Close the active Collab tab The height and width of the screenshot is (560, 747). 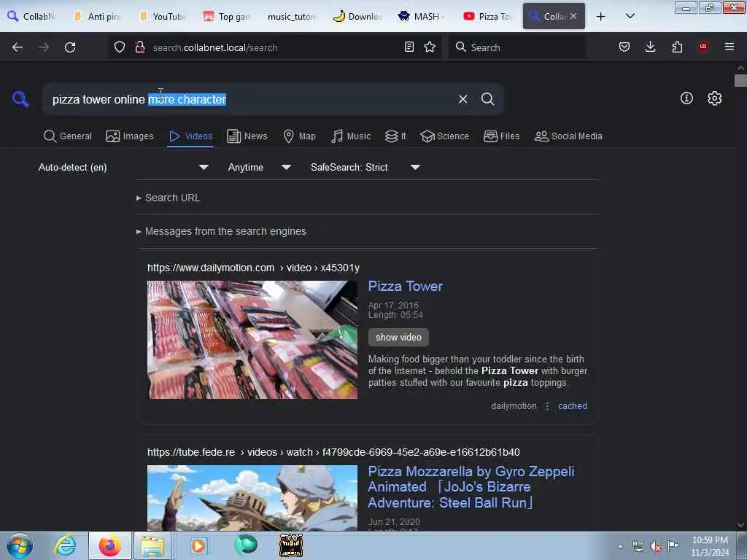(573, 16)
